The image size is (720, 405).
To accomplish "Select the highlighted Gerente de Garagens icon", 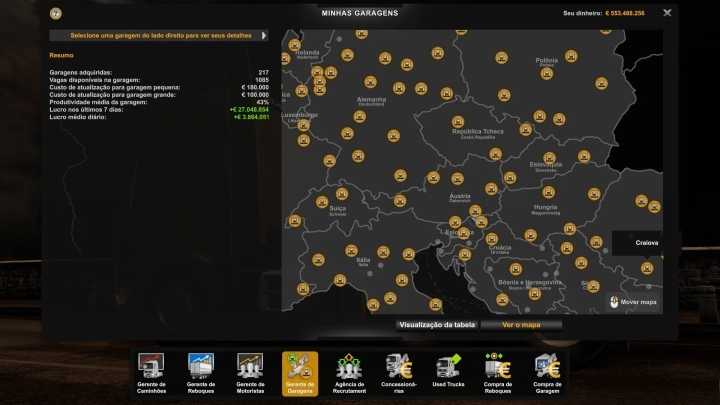I will coord(300,373).
